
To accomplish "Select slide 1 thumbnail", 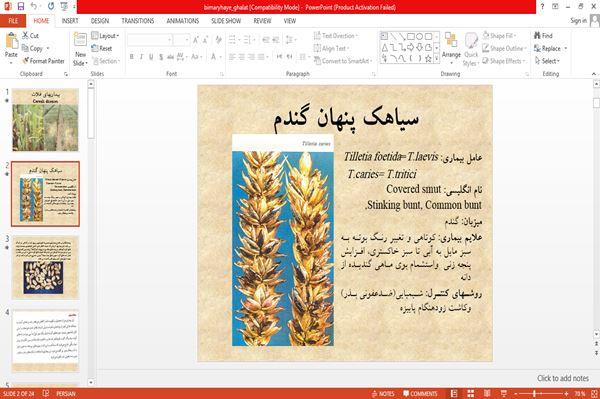I will point(45,120).
